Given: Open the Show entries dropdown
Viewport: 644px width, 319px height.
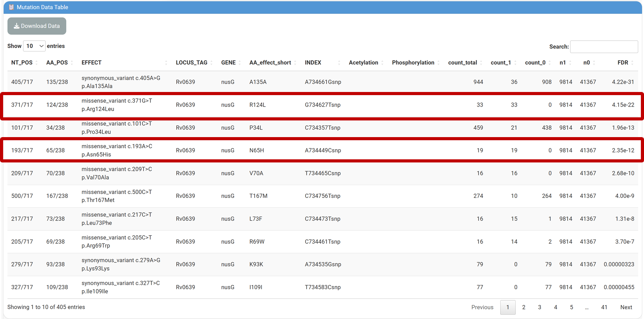Looking at the screenshot, I should (x=34, y=46).
